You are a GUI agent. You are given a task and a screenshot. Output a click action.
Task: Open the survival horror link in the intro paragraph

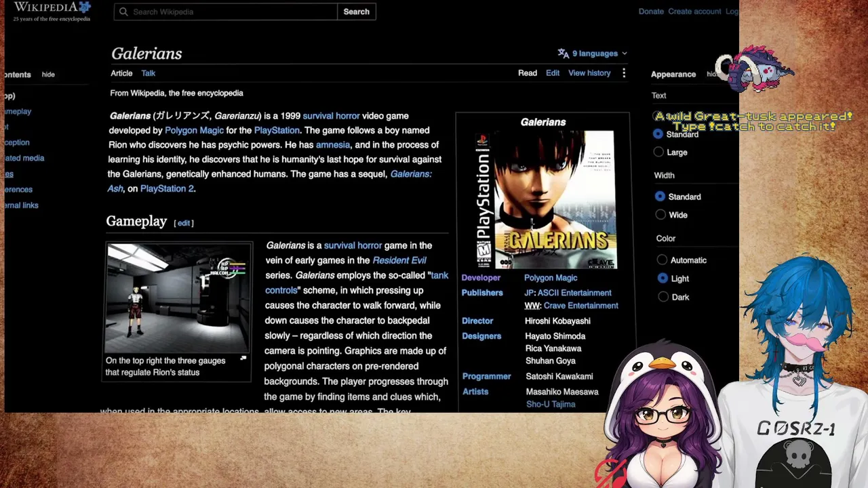[x=331, y=116]
